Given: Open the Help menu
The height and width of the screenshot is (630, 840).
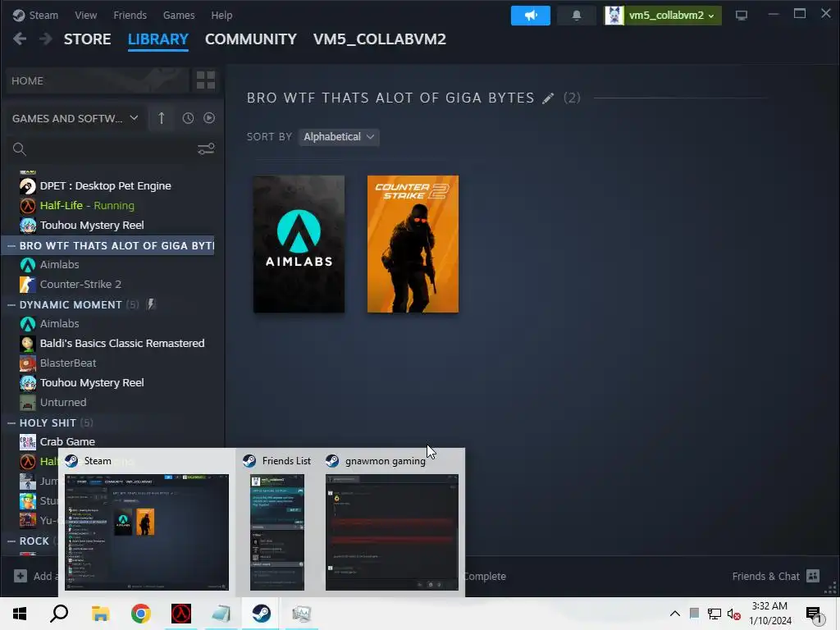Looking at the screenshot, I should click(221, 15).
